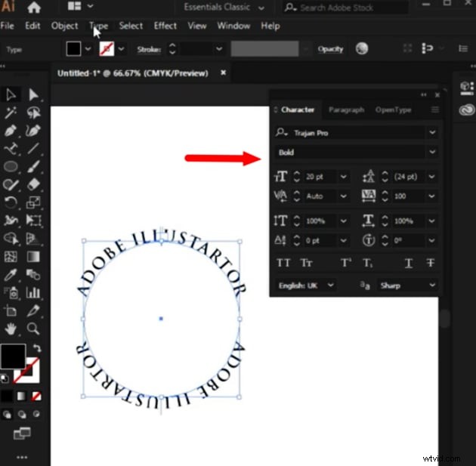Toggle Subscript text style
Viewport: 476px width, 466px height.
click(368, 263)
